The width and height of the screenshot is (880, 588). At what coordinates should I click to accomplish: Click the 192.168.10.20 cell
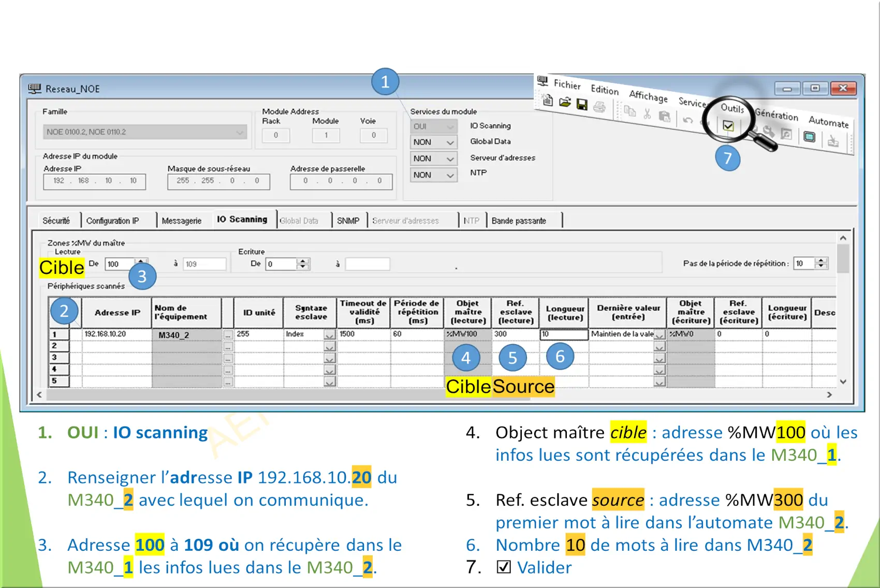[x=116, y=334]
